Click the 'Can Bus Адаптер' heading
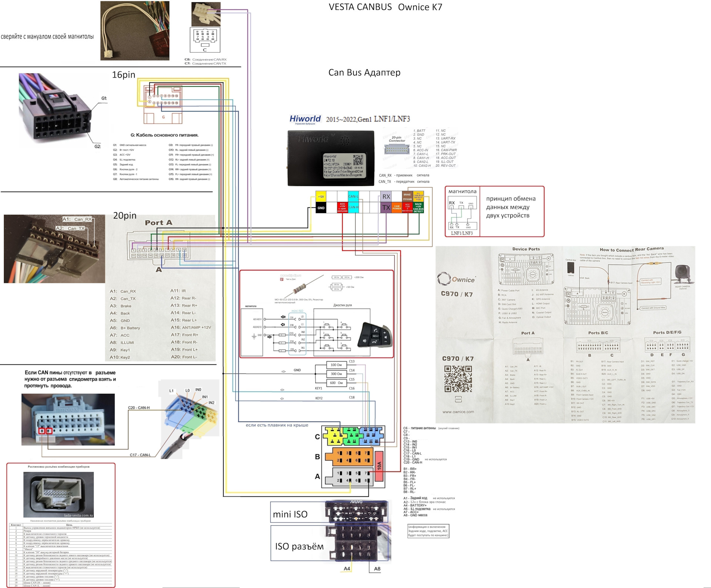This screenshot has width=711, height=588. (364, 72)
